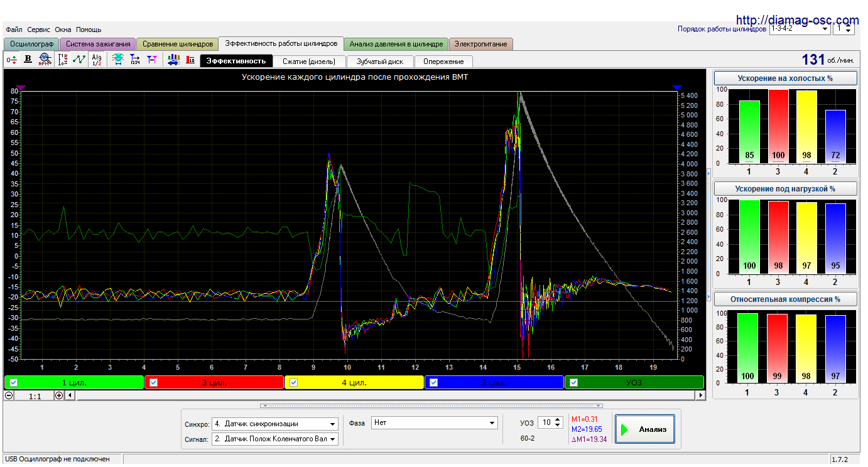Click the 131 об./мин. RPM readout

[828, 60]
